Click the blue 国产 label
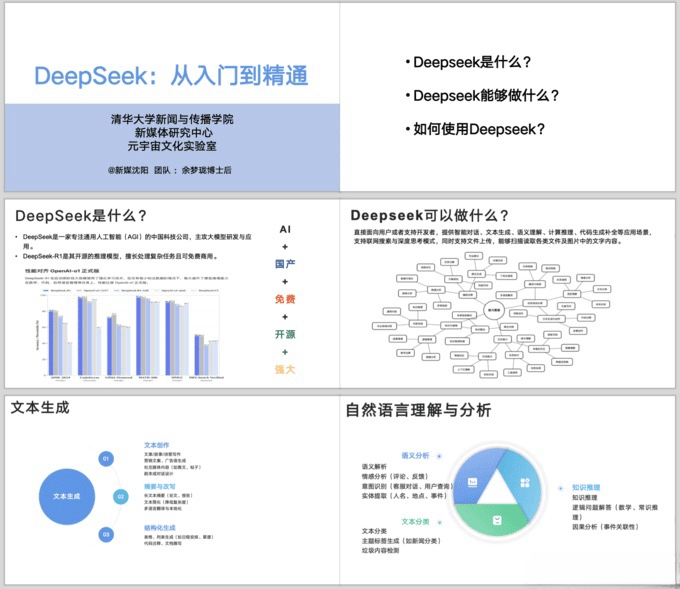 285,264
